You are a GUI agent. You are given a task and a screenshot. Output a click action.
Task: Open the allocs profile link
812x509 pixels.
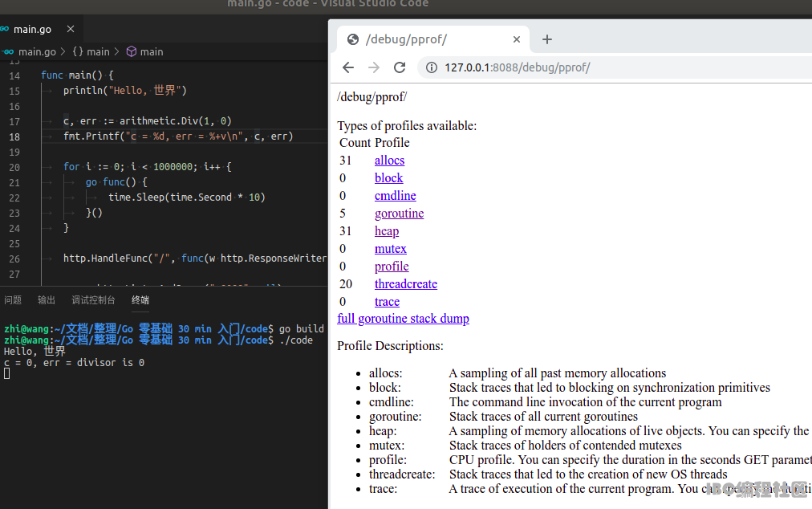pyautogui.click(x=389, y=160)
